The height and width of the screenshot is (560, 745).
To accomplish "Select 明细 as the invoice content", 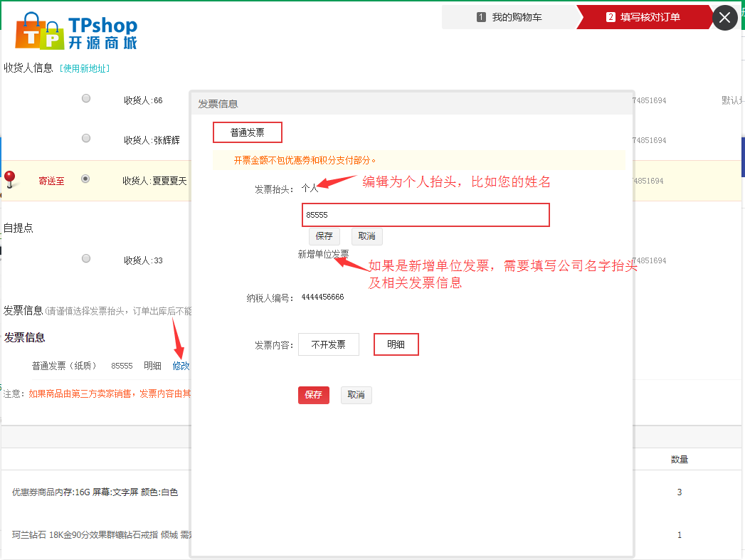I will click(396, 344).
